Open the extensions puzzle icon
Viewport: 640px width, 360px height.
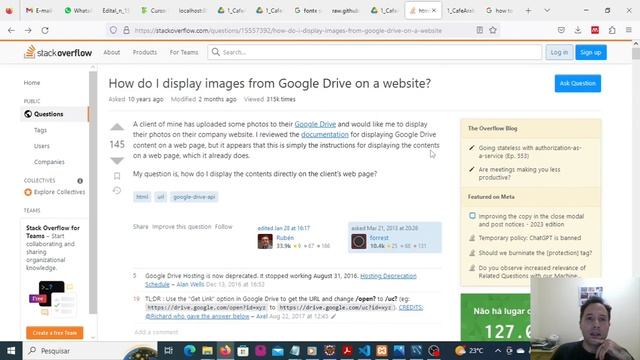[612, 30]
